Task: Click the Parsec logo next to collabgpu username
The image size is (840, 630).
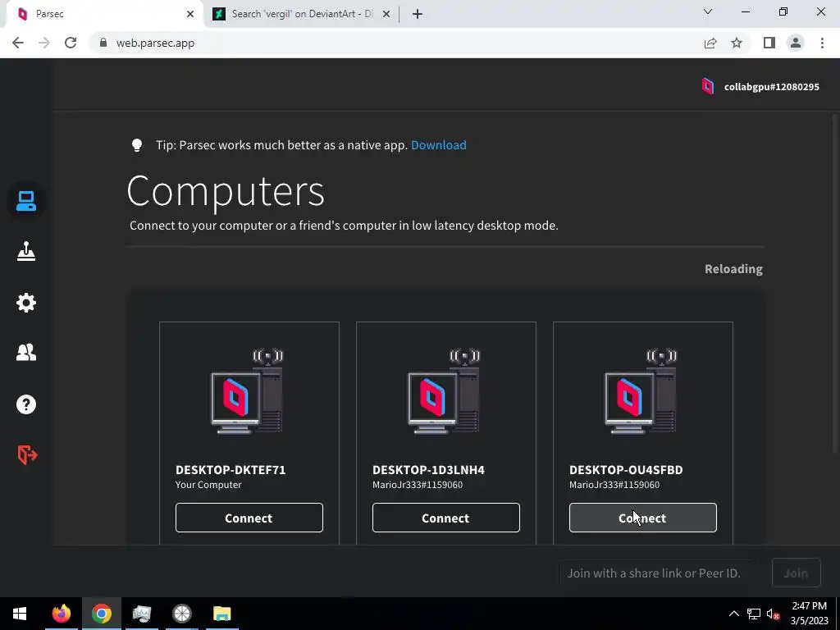Action: [x=708, y=86]
